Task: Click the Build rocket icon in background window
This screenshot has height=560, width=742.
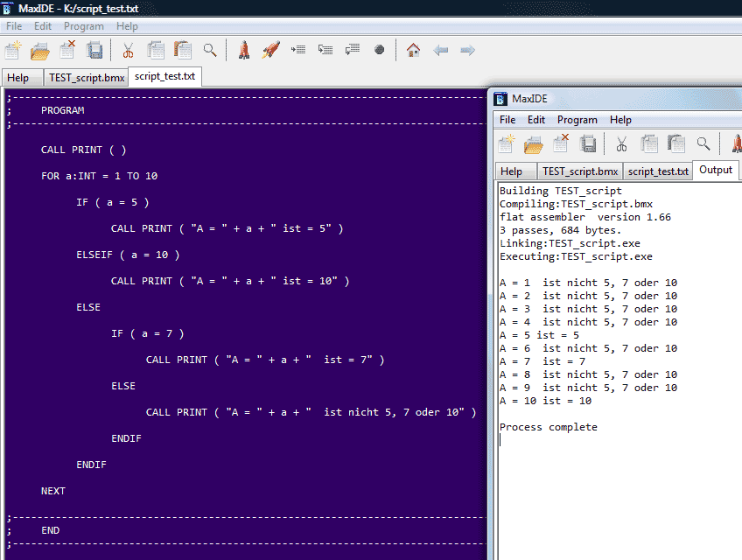Action: (x=244, y=50)
